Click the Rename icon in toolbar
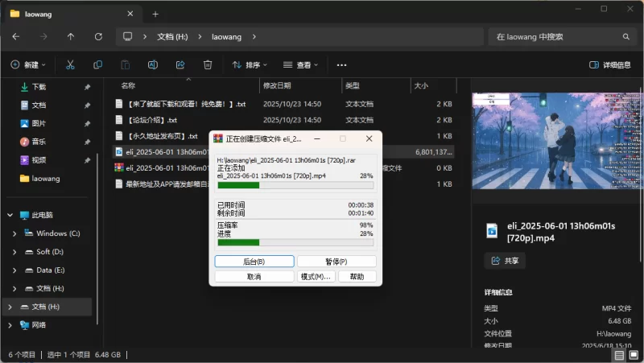Image resolution: width=644 pixels, height=363 pixels. click(152, 64)
